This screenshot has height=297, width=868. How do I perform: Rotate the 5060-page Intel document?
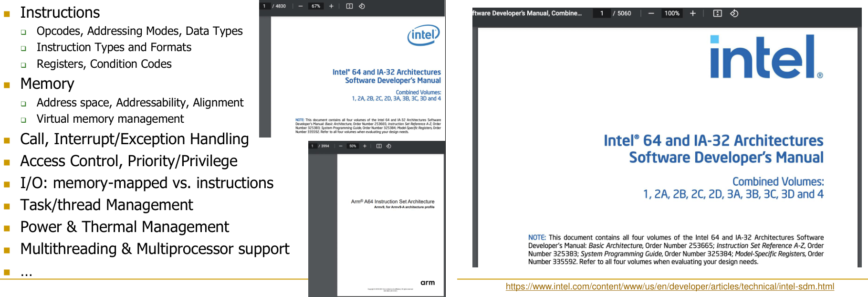734,13
